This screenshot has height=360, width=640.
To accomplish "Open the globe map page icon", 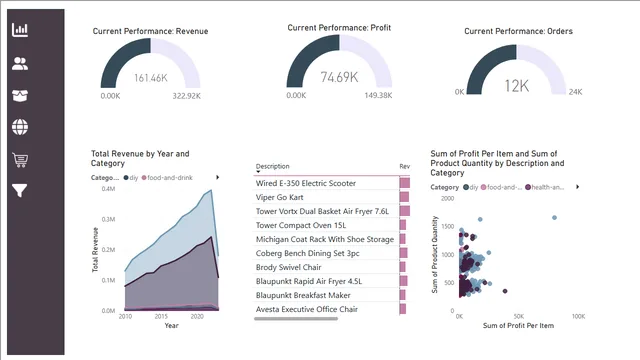I will coord(20,127).
